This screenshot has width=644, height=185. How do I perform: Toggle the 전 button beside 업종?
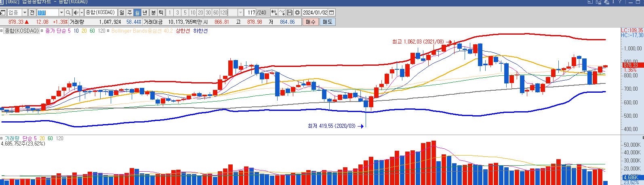32,12
